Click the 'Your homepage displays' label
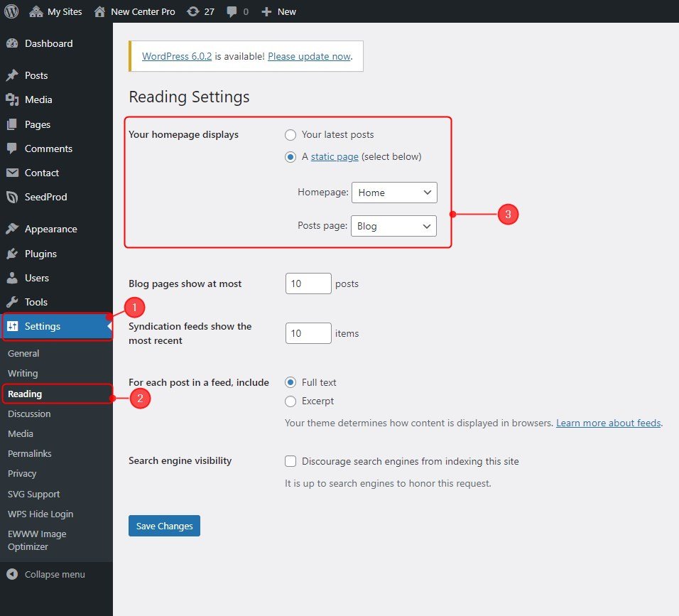Screen dimensions: 679x616 184,135
